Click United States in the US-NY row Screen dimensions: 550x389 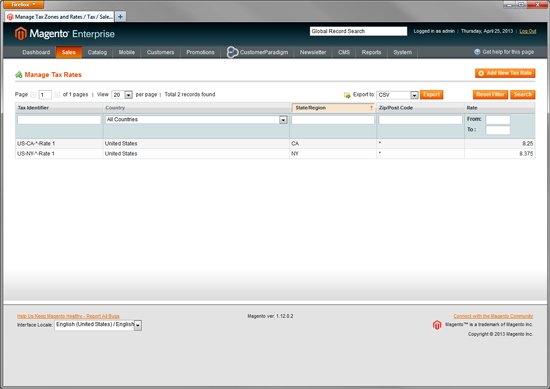point(121,154)
